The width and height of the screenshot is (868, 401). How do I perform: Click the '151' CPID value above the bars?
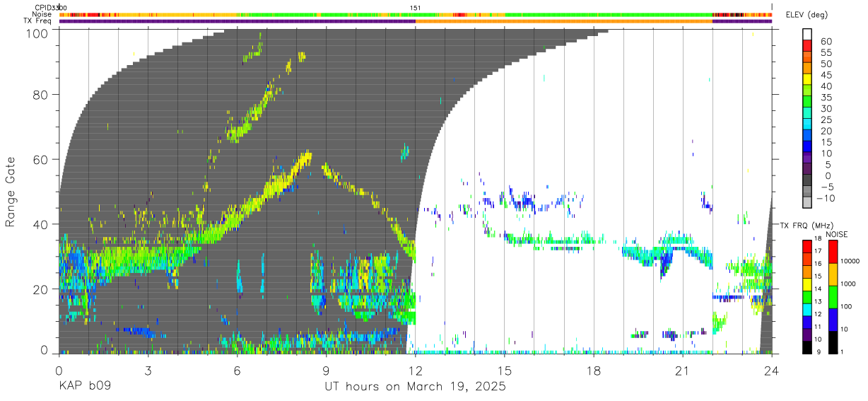(x=416, y=8)
